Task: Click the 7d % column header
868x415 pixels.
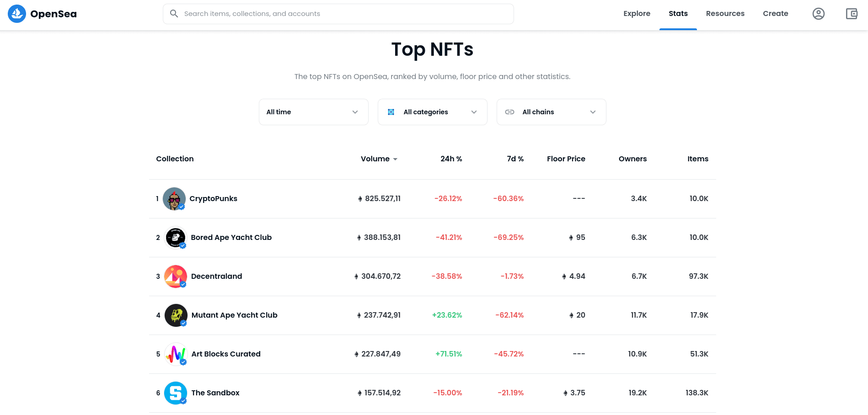Action: pos(515,159)
